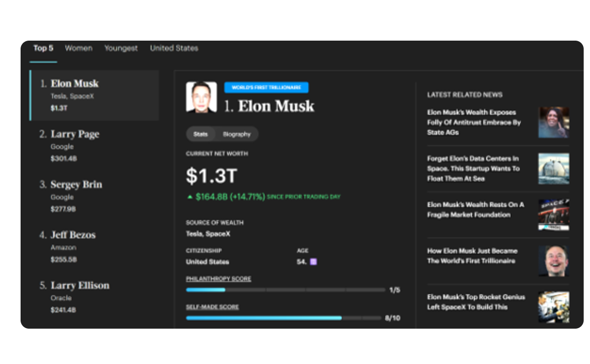Viewport: 590px width, 364px height.
Task: Click the green up-arrow beside $164.8B
Action: (189, 197)
